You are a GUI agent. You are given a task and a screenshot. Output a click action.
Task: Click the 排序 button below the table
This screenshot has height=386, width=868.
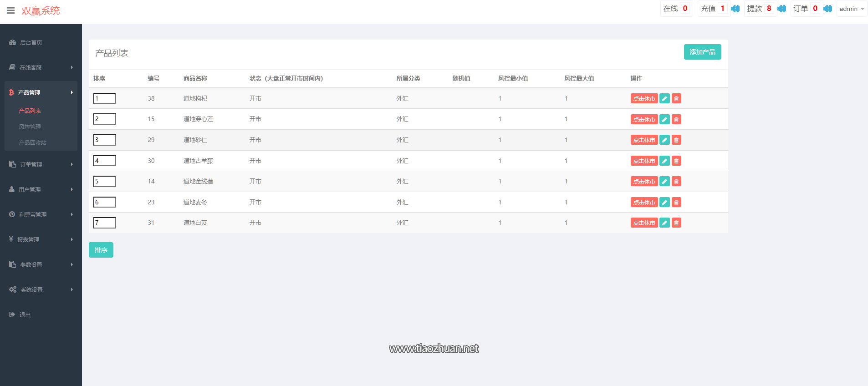click(x=101, y=250)
